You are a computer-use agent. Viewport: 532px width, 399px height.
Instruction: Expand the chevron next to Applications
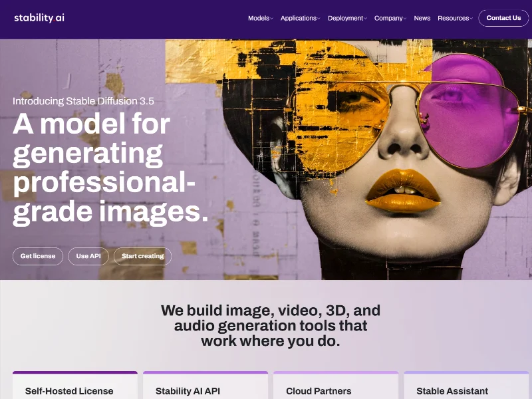[x=319, y=19]
